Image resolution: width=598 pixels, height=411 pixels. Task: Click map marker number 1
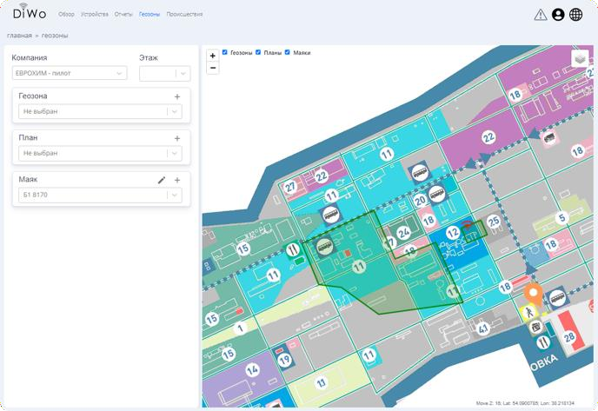[x=240, y=328]
